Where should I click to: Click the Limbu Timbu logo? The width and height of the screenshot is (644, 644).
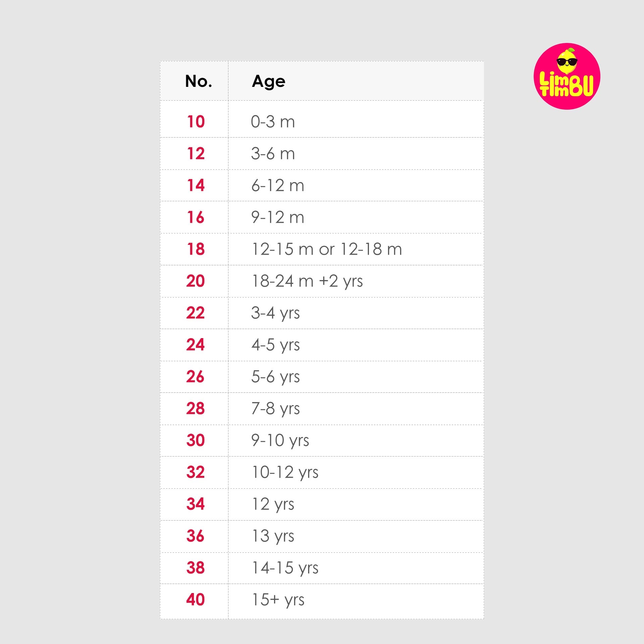pos(567,76)
